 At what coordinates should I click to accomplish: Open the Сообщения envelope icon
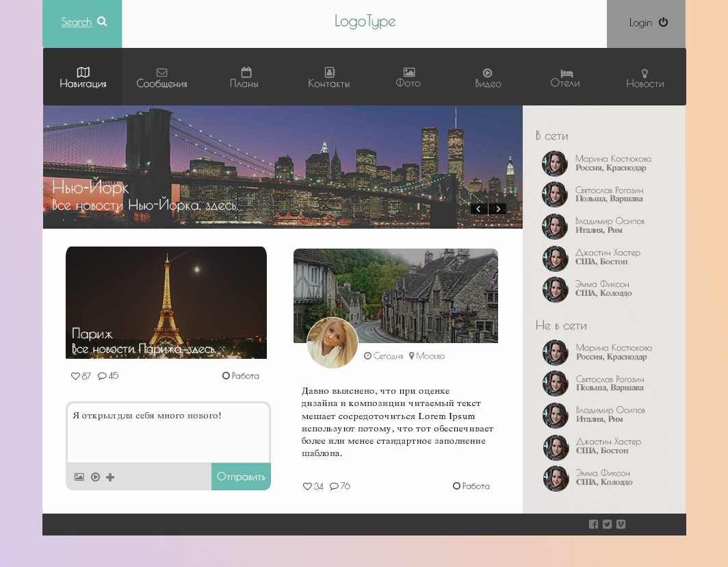[161, 73]
